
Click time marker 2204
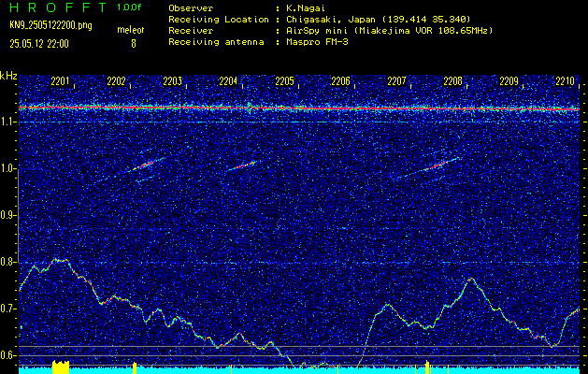228,81
